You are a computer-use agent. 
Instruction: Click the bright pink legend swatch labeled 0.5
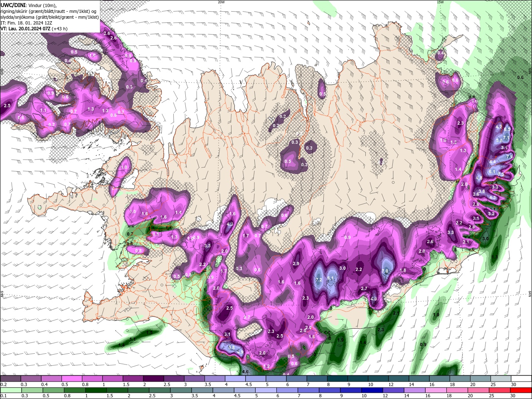point(72,379)
